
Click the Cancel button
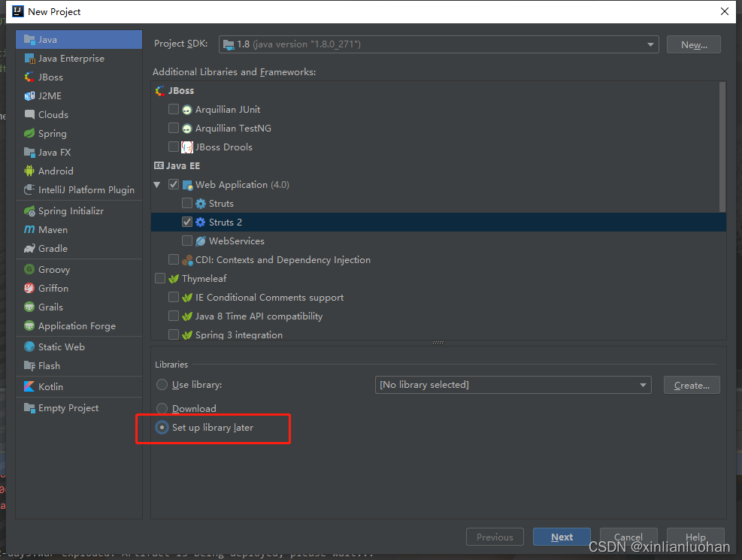click(x=628, y=537)
